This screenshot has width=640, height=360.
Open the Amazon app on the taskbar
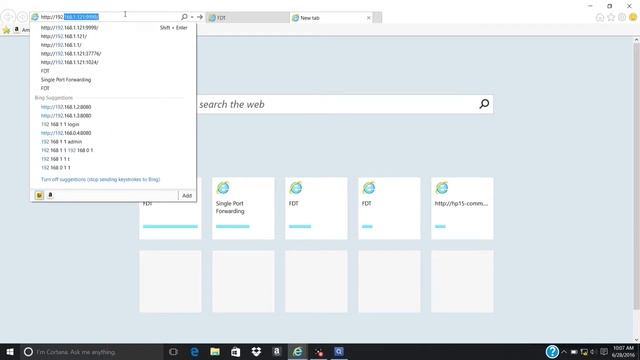pos(277,352)
